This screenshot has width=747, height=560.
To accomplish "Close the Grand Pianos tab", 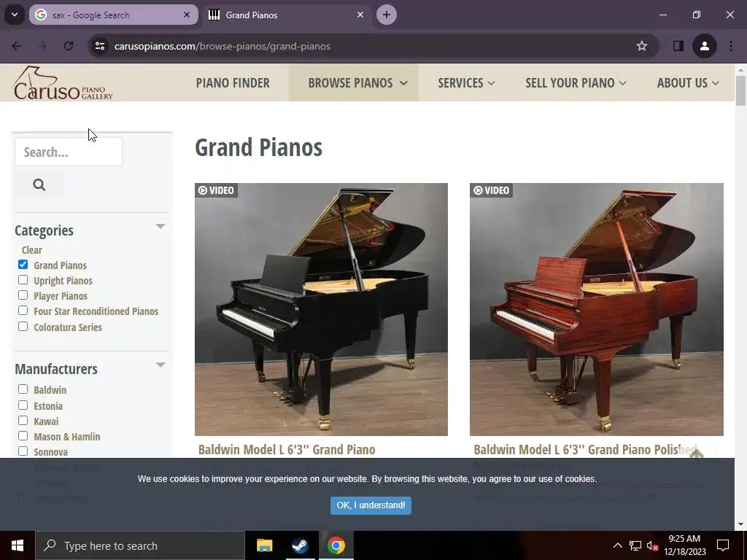I will point(360,15).
